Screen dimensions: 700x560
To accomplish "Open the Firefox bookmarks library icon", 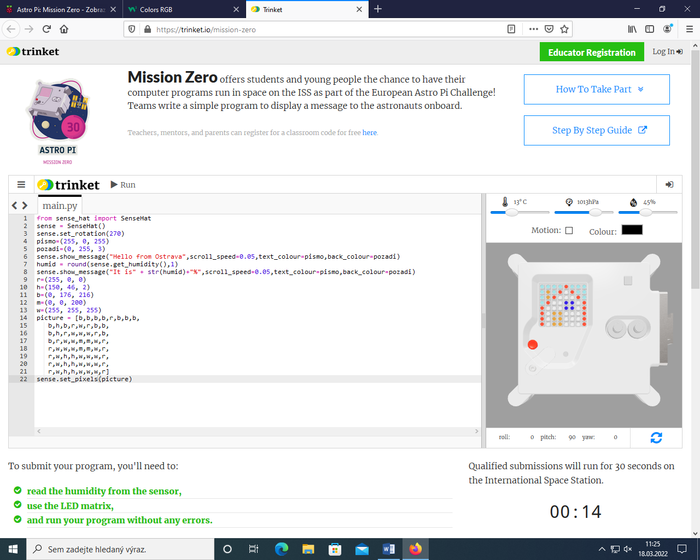I will point(632,29).
